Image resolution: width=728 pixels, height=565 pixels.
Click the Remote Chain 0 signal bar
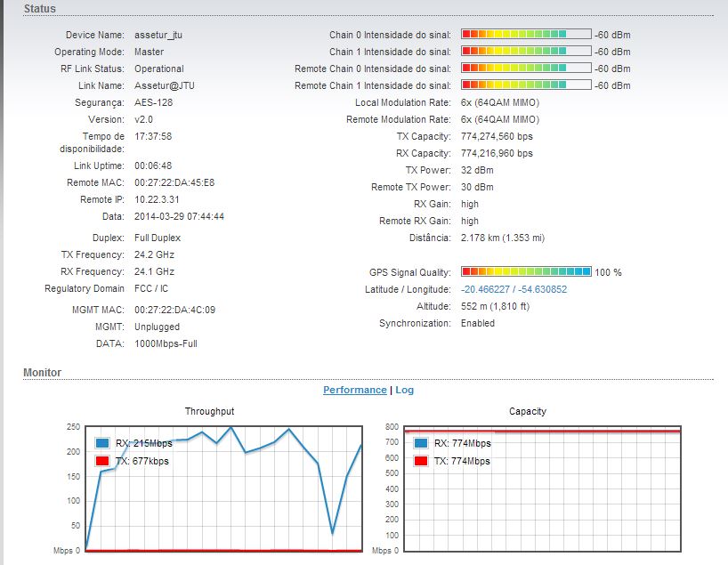click(526, 68)
